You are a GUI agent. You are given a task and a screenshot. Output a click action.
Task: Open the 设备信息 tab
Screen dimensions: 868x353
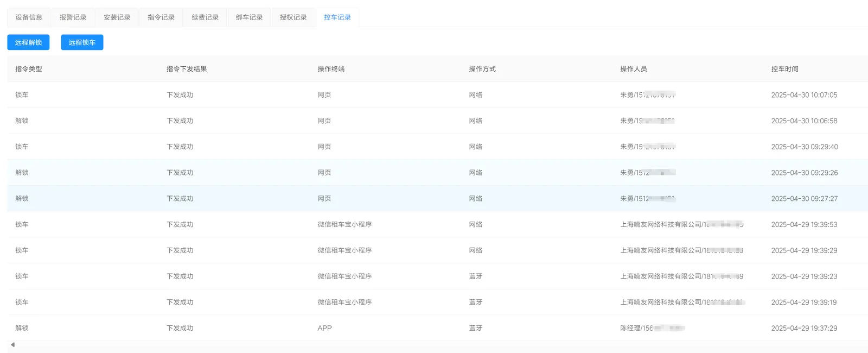29,17
